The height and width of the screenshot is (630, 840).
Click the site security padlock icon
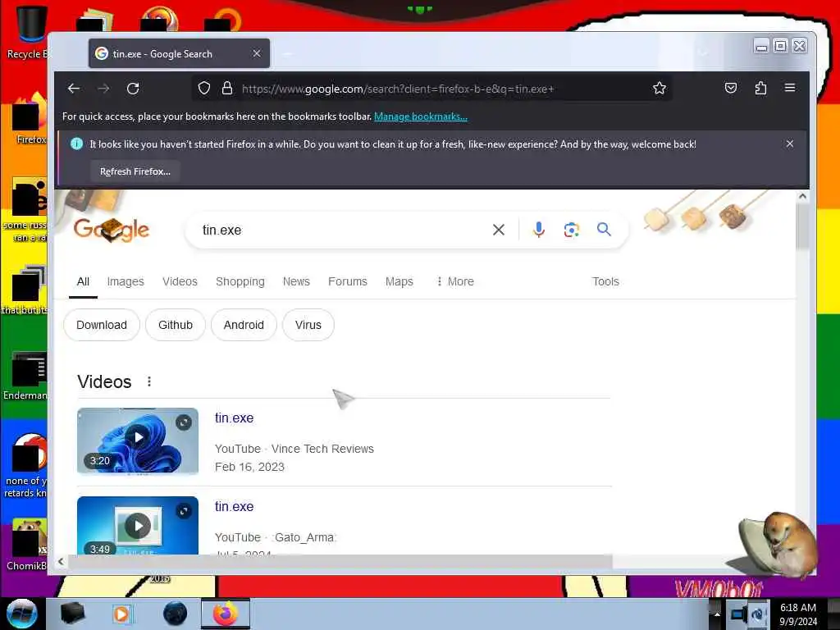coord(227,88)
